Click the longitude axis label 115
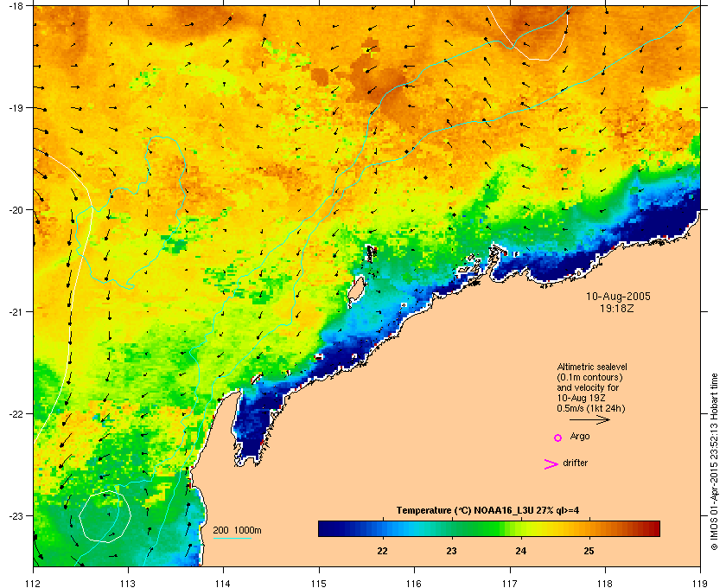Screen dimensions: 726x588 point(319,584)
